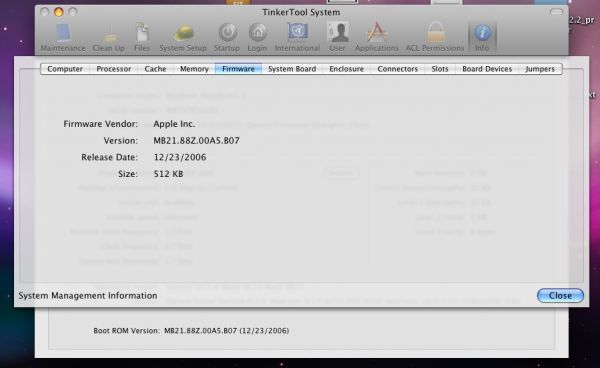Open the Enclosure tab
Screen dimensions: 600x368
(347, 69)
